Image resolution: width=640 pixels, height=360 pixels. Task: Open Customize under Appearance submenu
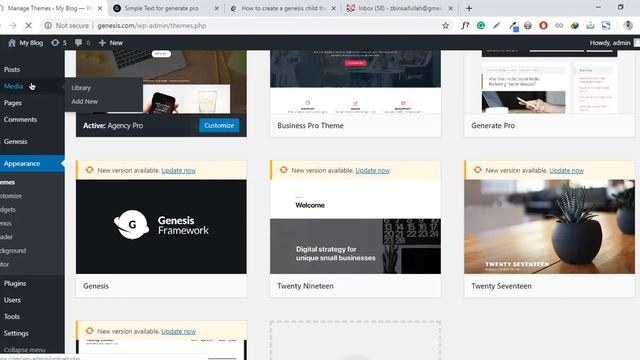point(11,196)
